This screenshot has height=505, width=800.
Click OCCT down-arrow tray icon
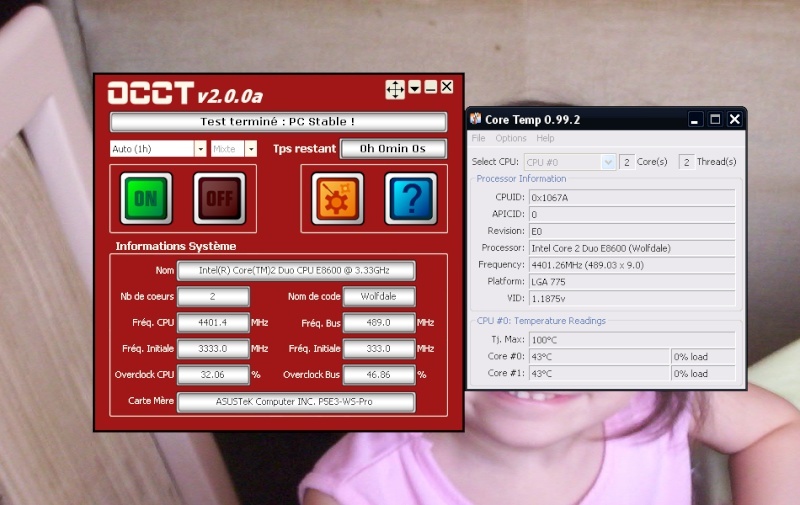coord(415,87)
